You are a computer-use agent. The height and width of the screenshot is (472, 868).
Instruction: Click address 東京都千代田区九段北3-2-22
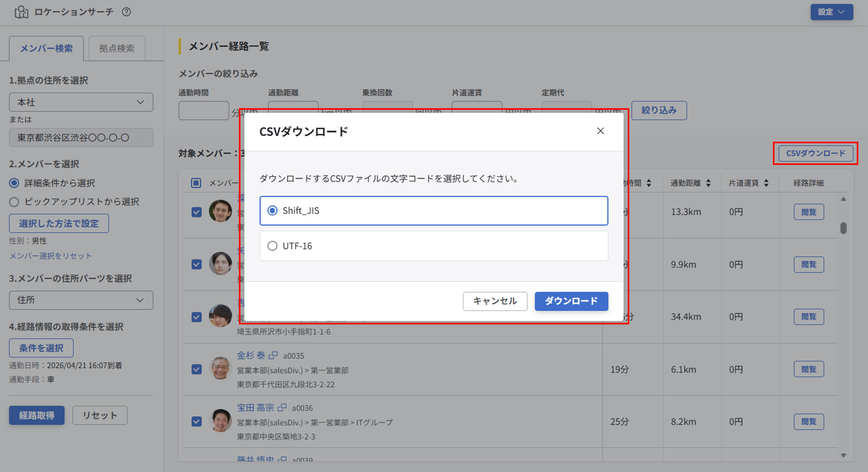pos(286,384)
